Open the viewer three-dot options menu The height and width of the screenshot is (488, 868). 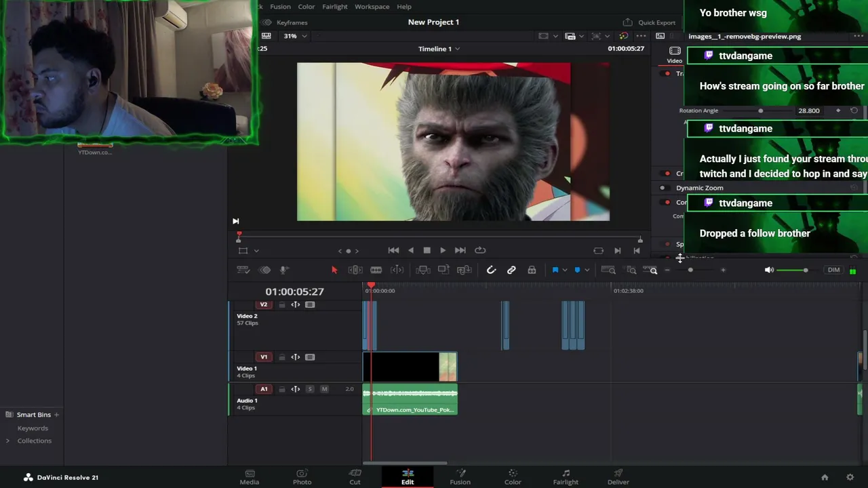point(641,36)
